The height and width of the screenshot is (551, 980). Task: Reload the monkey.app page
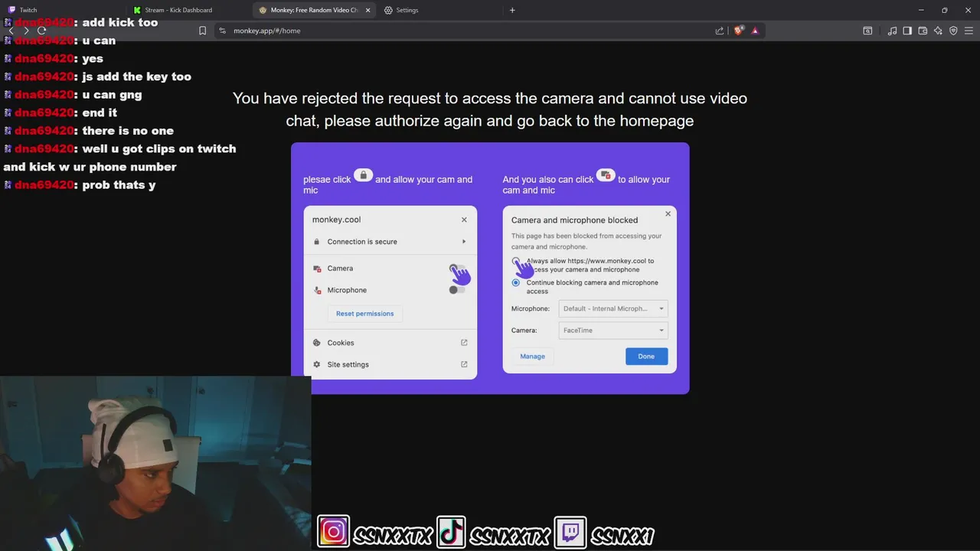(42, 31)
